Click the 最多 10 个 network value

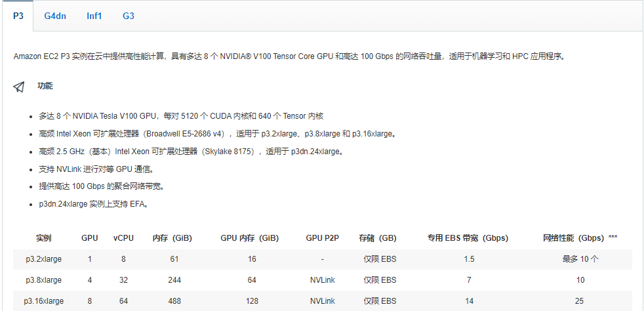click(x=580, y=259)
